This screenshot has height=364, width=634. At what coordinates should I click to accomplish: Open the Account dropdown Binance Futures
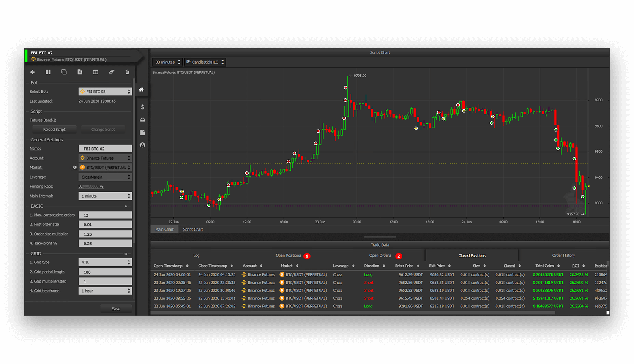(x=105, y=158)
